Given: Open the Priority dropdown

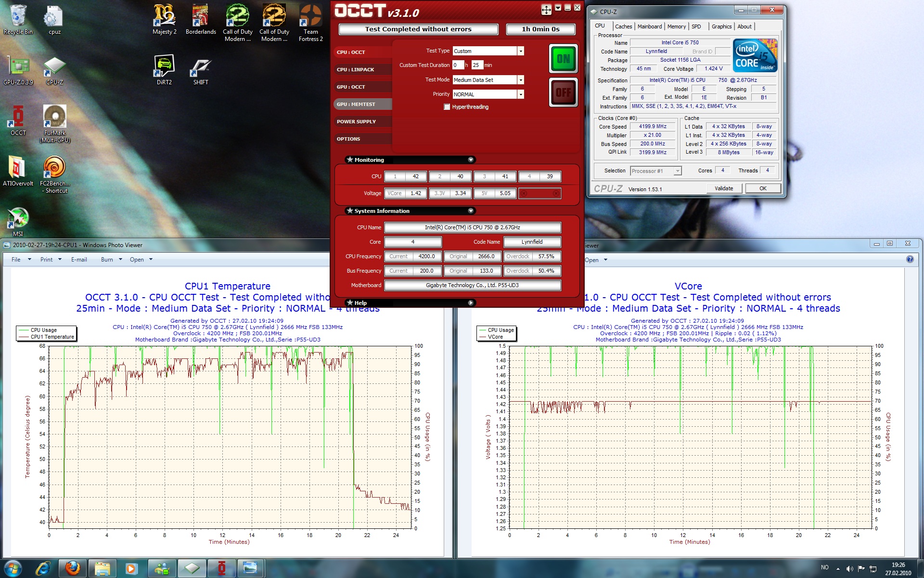Looking at the screenshot, I should click(520, 94).
